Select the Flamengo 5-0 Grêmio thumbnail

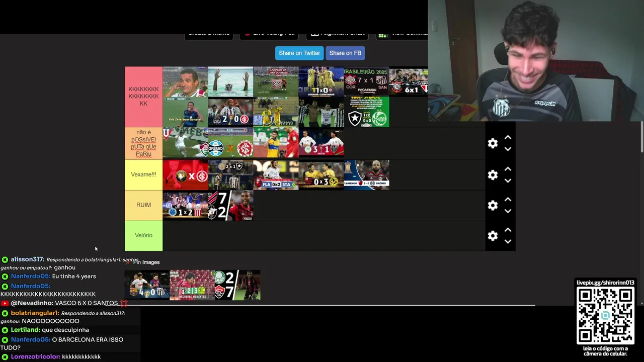366,175
